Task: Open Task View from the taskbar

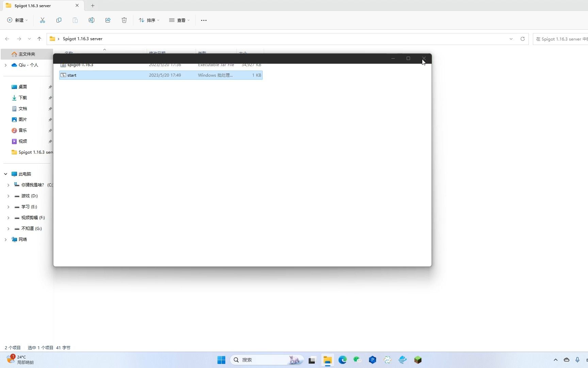Action: coord(312,360)
